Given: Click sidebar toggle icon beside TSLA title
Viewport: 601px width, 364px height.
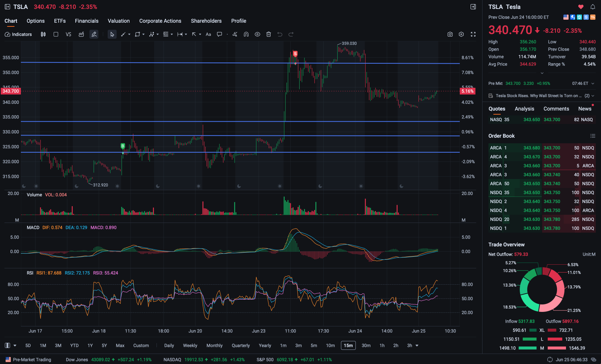Looking at the screenshot, I should click(7, 7).
